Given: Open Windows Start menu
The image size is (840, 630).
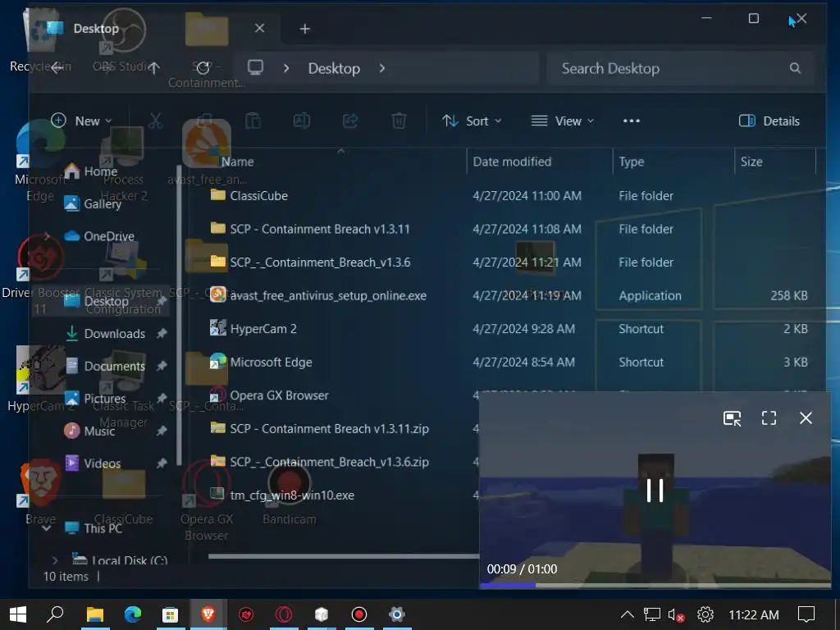Looking at the screenshot, I should tap(18, 614).
